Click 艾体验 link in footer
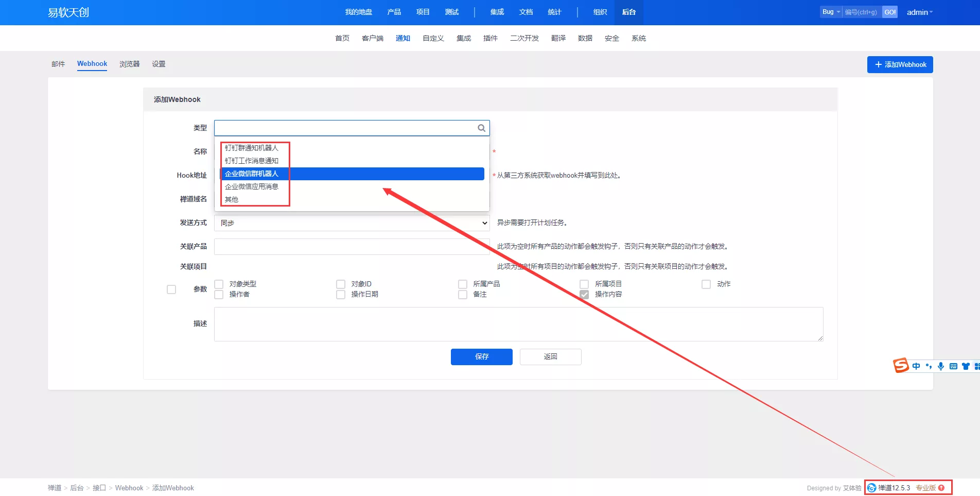Viewport: 980px width, 496px height. pyautogui.click(x=852, y=488)
